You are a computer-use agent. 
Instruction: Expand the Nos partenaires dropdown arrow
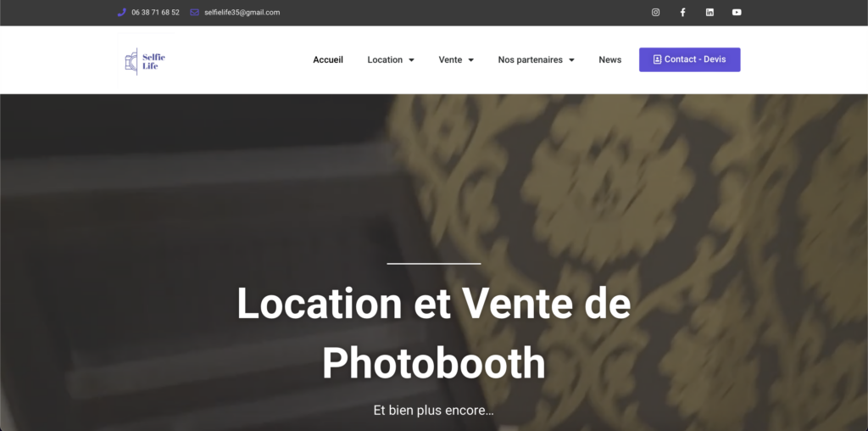point(572,60)
